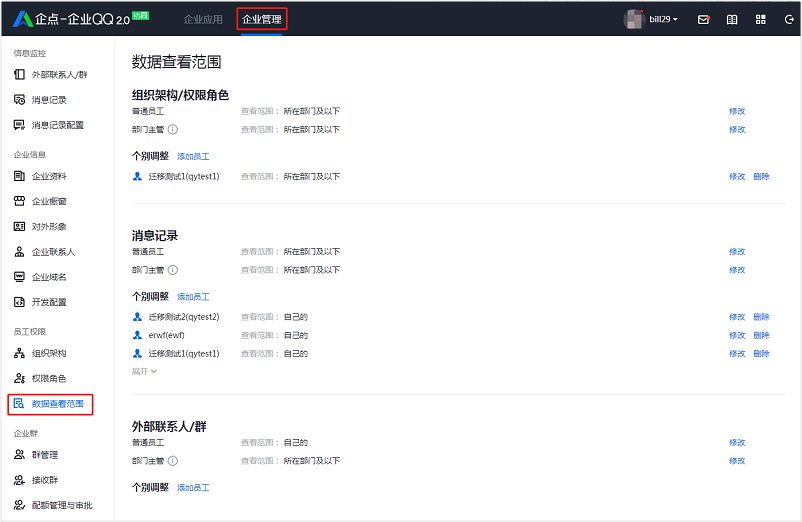Click info icon beside 部门主管 under 外部联系人/群 section
Screen dimensions: 802x522
[x=173, y=461]
